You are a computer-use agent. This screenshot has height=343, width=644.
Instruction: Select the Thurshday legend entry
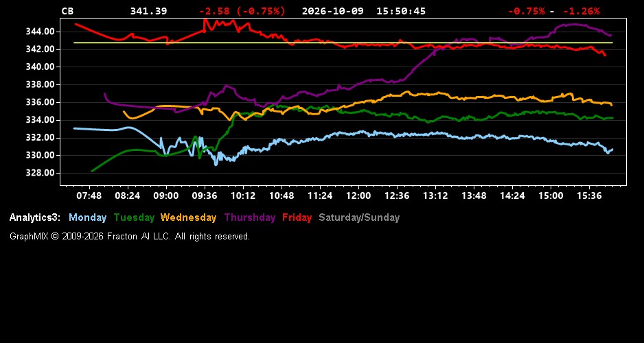pyautogui.click(x=250, y=217)
